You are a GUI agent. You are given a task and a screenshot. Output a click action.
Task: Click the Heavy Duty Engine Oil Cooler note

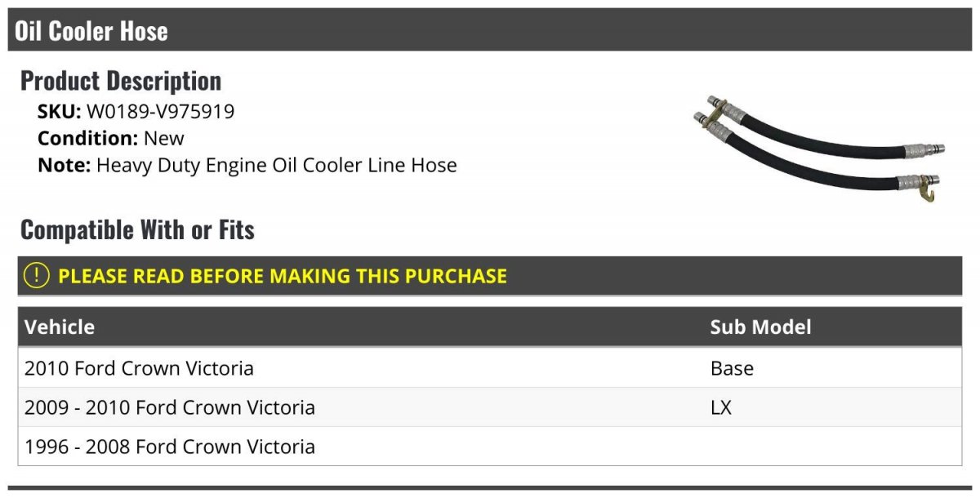coord(277,165)
